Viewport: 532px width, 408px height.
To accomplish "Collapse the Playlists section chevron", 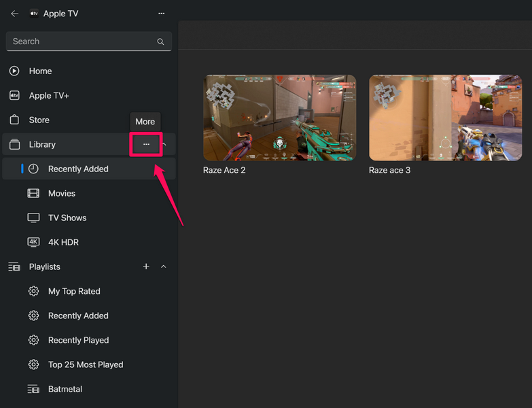I will [x=164, y=267].
